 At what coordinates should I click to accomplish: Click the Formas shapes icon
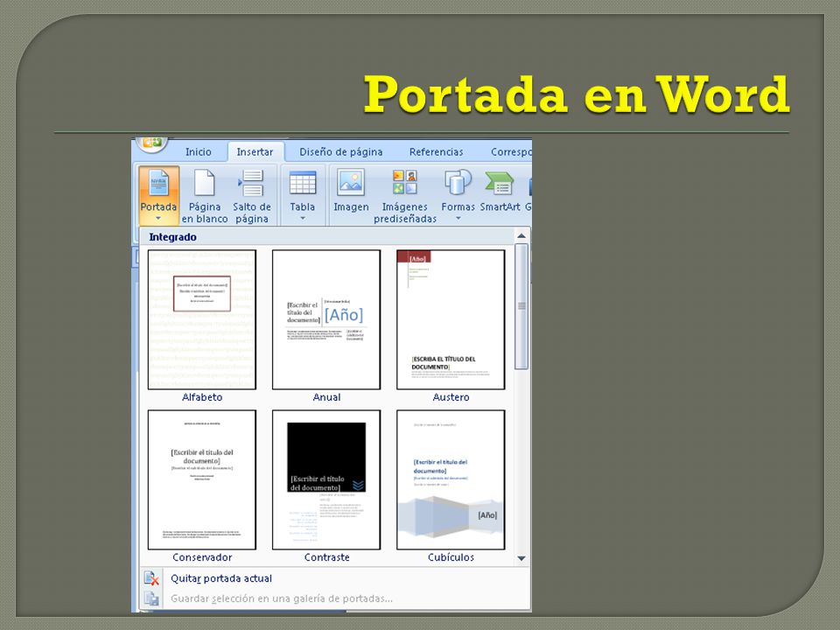click(x=458, y=183)
